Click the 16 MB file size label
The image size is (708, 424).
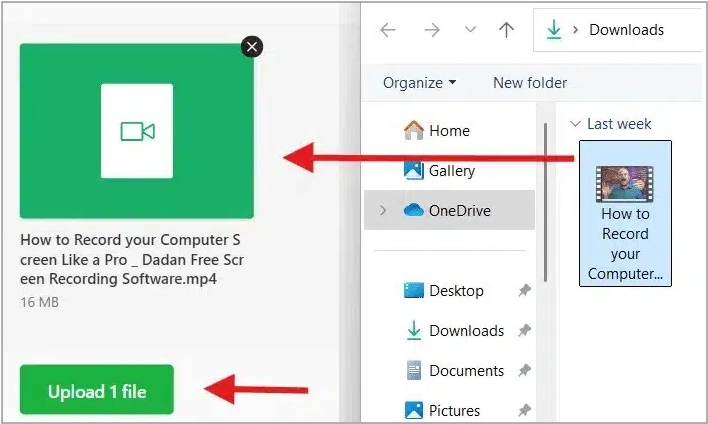coord(39,302)
